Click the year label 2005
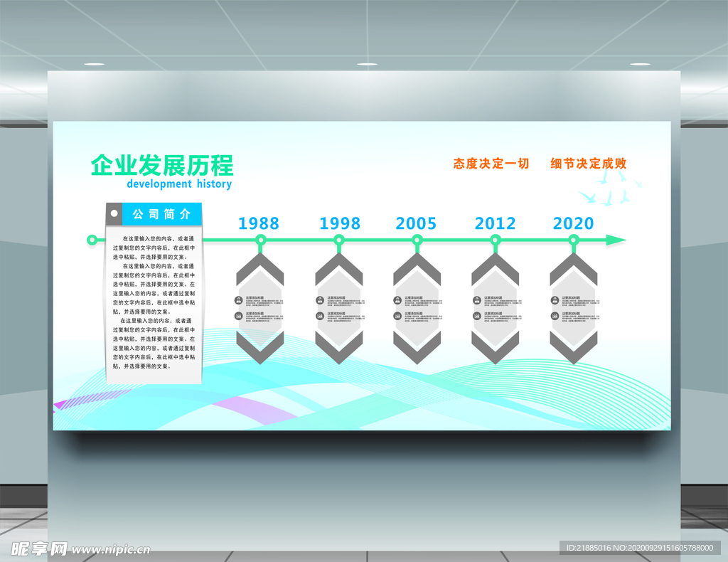This screenshot has width=728, height=562. (416, 223)
